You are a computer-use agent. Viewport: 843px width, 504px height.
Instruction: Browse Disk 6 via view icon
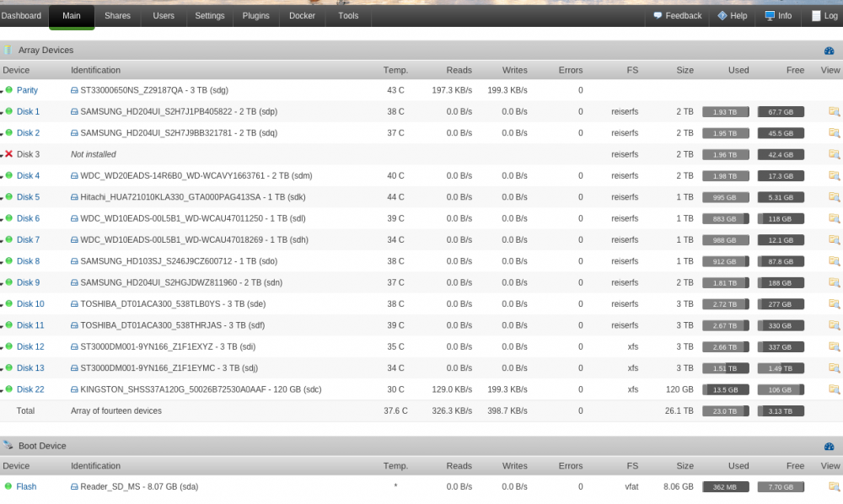coord(834,218)
